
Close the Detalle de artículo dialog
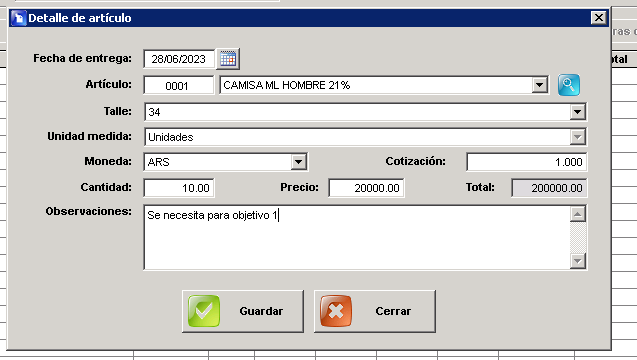[x=599, y=17]
